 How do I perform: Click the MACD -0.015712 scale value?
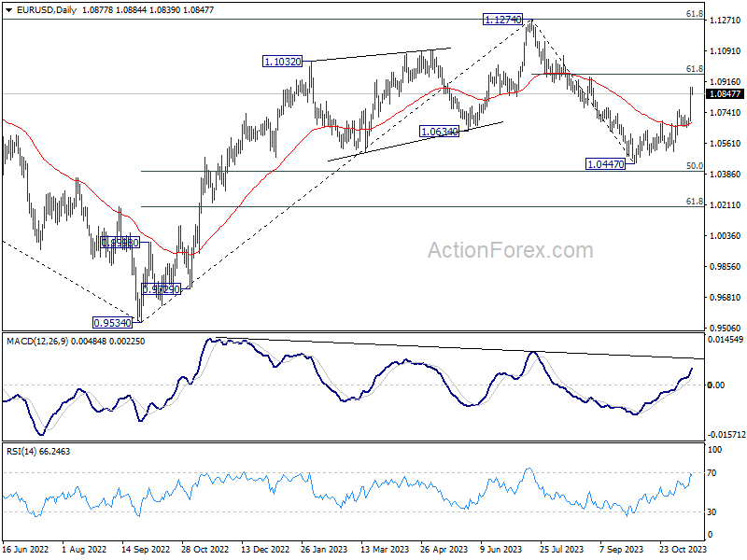click(726, 435)
